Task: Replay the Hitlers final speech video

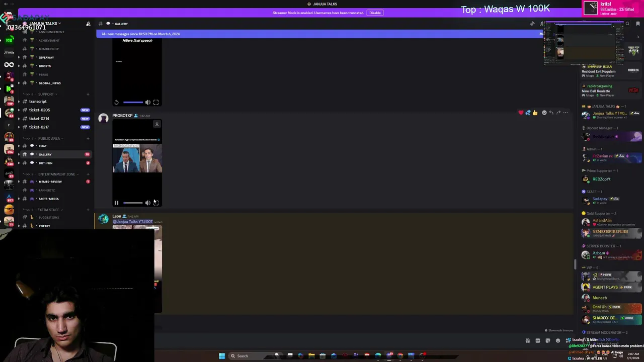Action: pyautogui.click(x=116, y=103)
